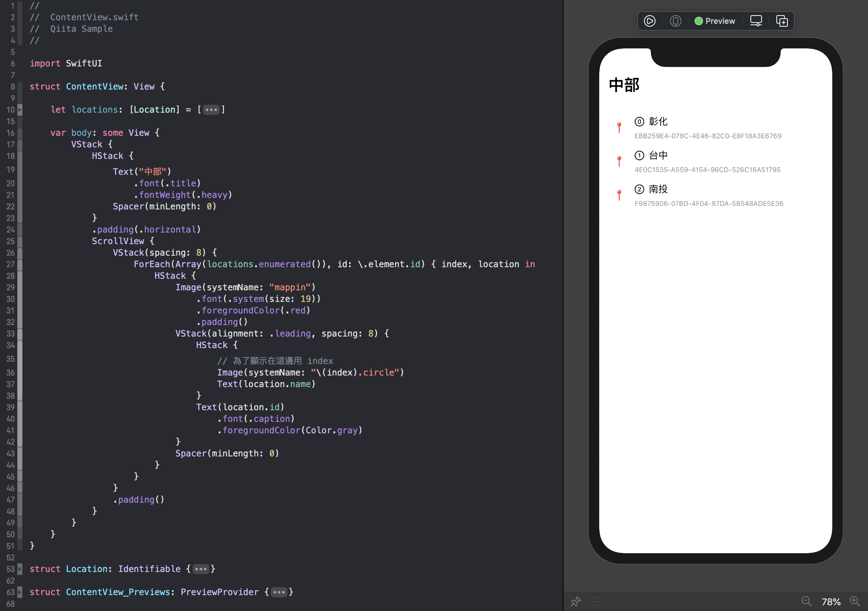Toggle fold ribbon beside line 63
Viewport: 868px width, 611px height.
[x=19, y=592]
